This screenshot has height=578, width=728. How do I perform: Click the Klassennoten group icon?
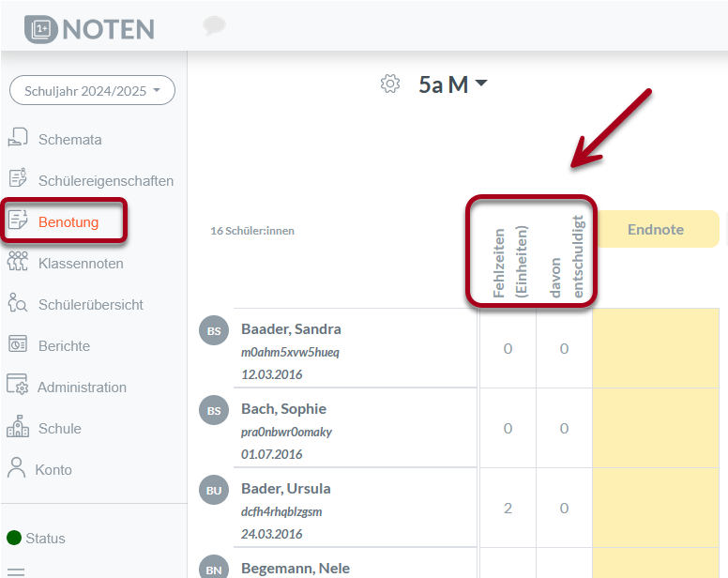pyautogui.click(x=18, y=263)
